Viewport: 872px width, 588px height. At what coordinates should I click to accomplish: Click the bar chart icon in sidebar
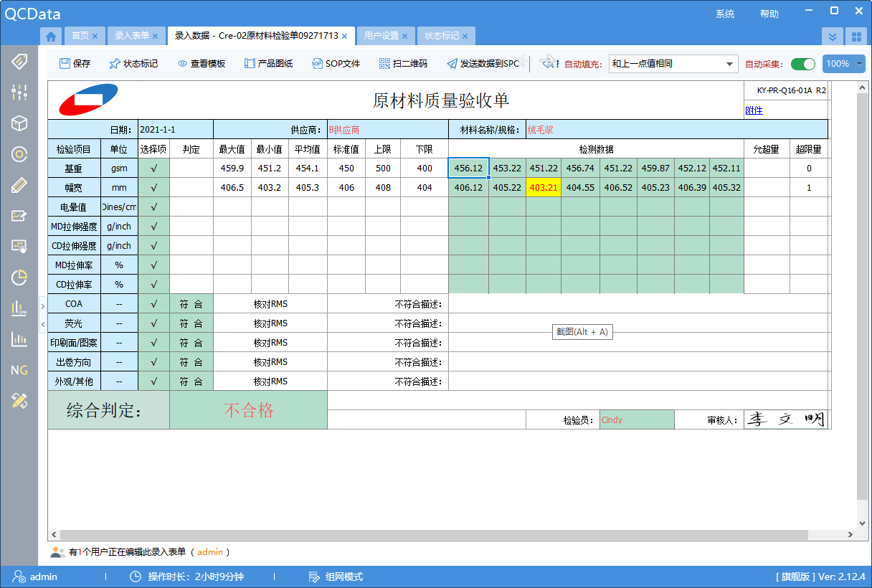pyautogui.click(x=19, y=338)
